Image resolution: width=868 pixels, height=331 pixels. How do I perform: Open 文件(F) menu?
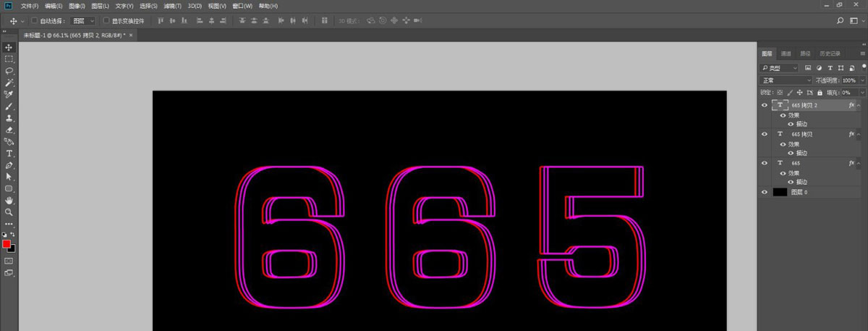[x=30, y=6]
